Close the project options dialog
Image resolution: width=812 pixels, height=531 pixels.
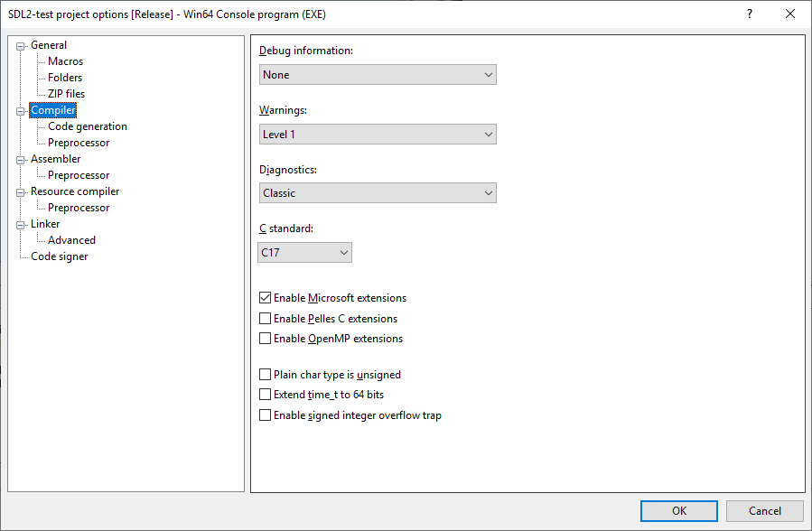tap(790, 14)
